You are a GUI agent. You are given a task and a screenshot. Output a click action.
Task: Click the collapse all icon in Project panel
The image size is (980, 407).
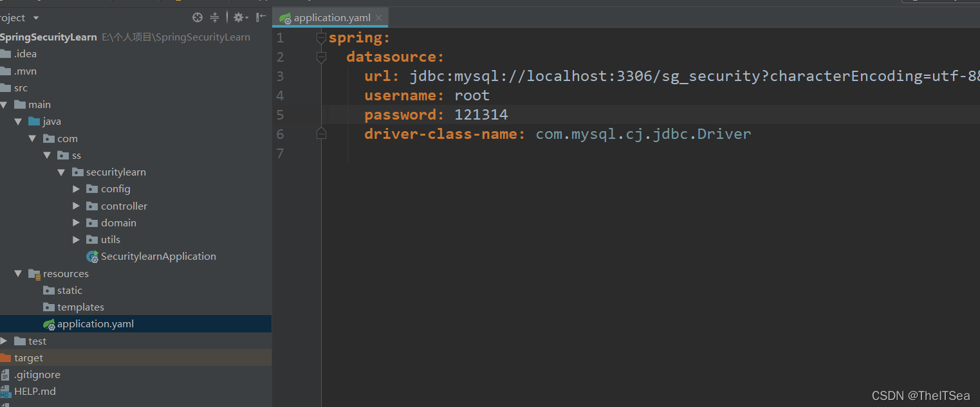pyautogui.click(x=215, y=17)
